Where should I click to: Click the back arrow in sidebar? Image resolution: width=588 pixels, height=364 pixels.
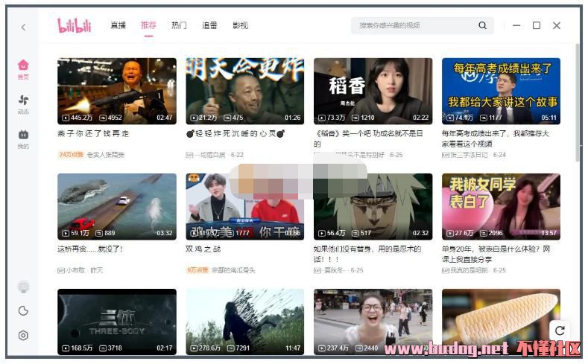click(x=23, y=27)
